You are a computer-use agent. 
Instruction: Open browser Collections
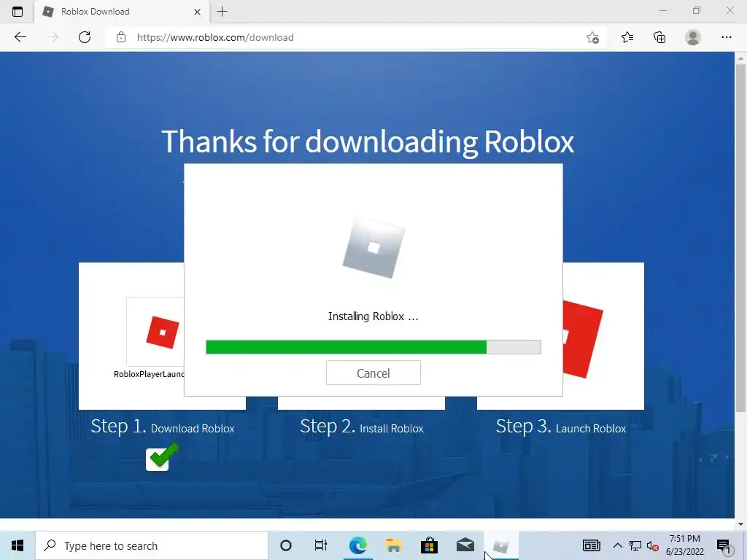coord(659,37)
